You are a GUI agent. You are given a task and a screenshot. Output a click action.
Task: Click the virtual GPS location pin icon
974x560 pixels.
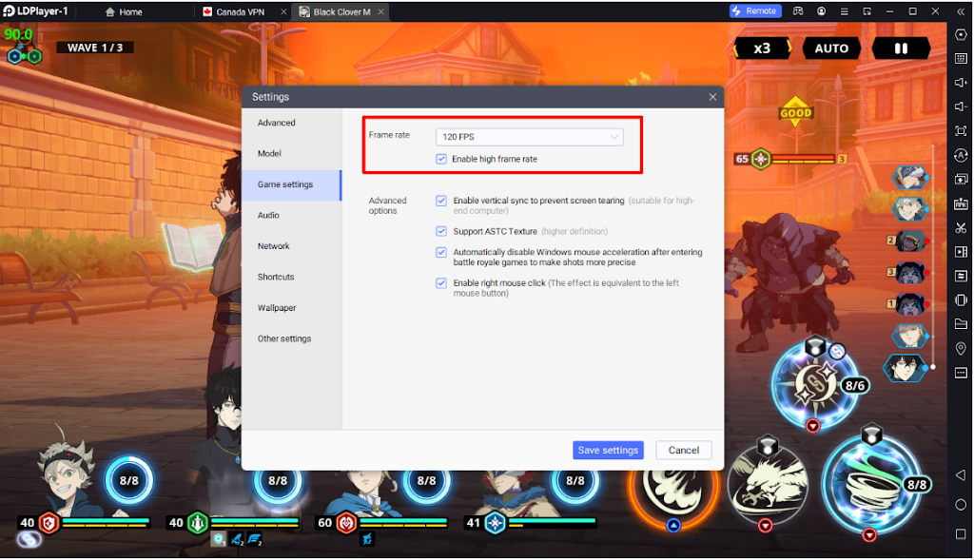(961, 348)
